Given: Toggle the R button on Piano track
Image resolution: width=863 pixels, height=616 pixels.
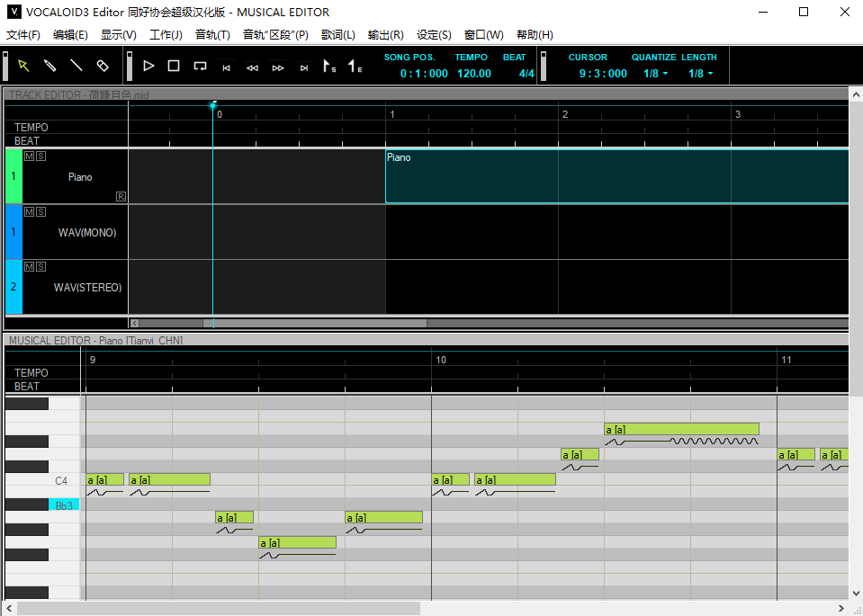Looking at the screenshot, I should [121, 196].
